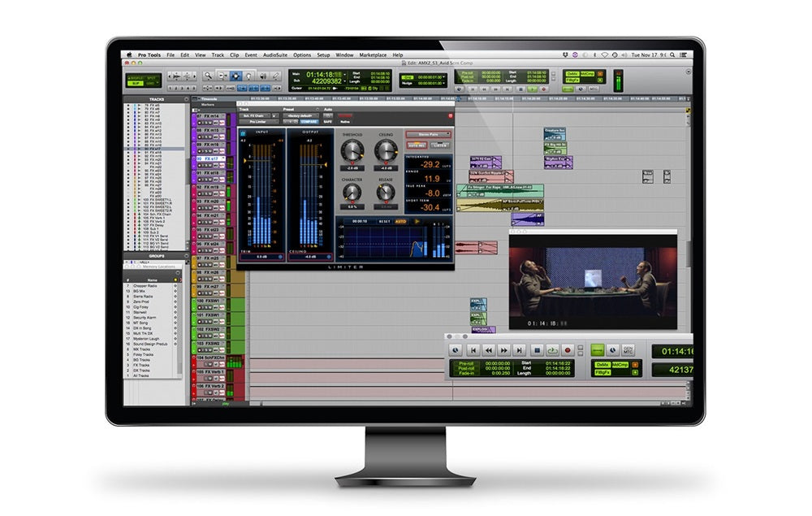Image resolution: width=812 pixels, height=516 pixels.
Task: Select the Pencil tool
Action: pos(276,76)
